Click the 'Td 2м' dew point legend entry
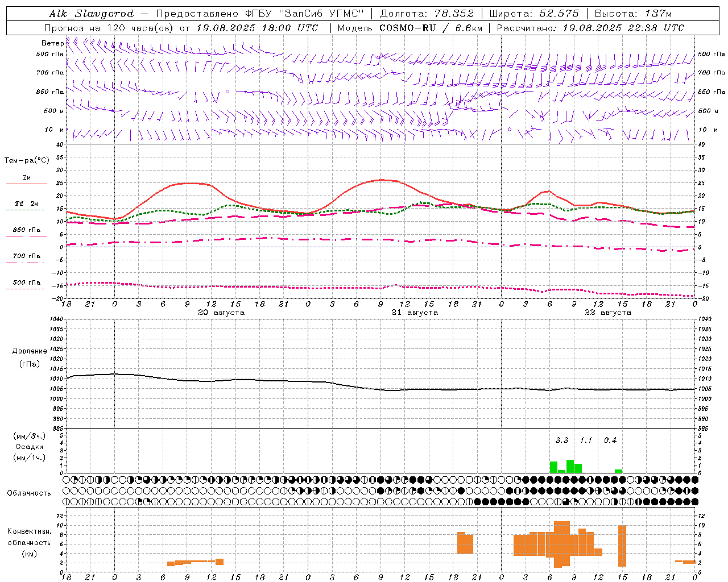728x582 pixels. 27,203
